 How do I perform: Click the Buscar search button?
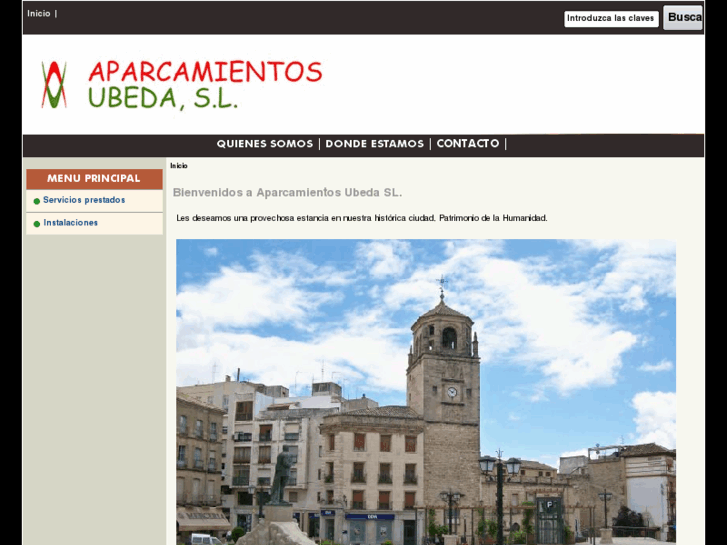click(683, 18)
